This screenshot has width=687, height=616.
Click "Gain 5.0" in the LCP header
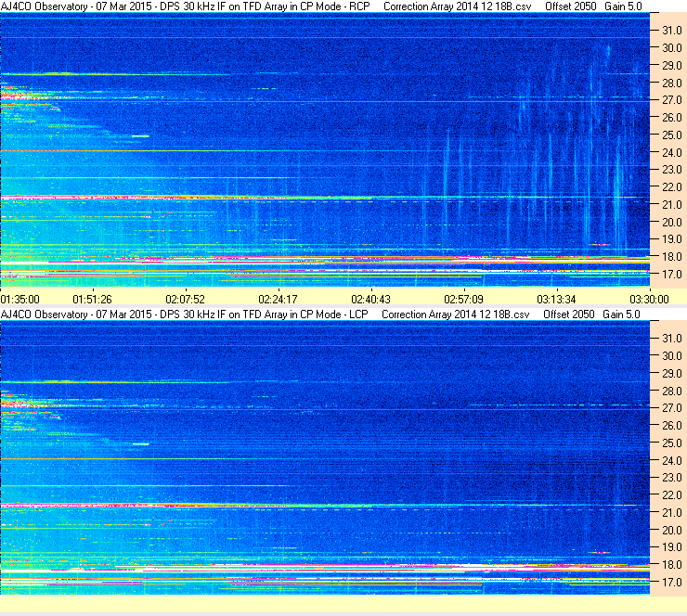[621, 314]
